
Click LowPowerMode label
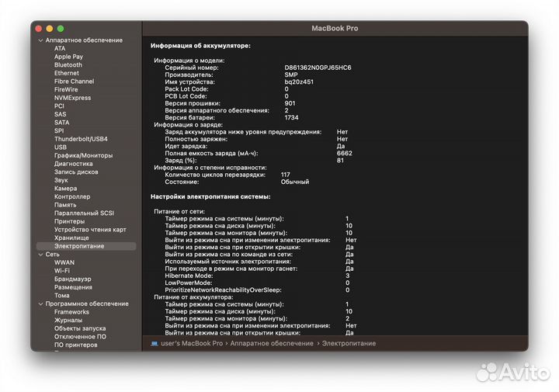pos(188,283)
